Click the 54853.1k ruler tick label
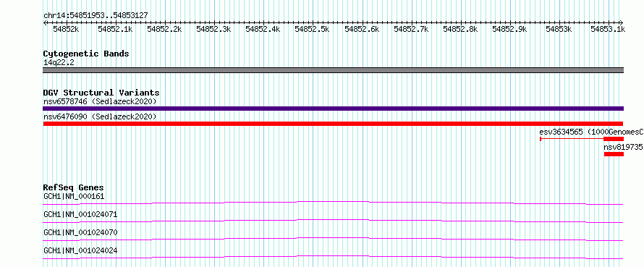This screenshot has width=644, height=267. click(608, 29)
